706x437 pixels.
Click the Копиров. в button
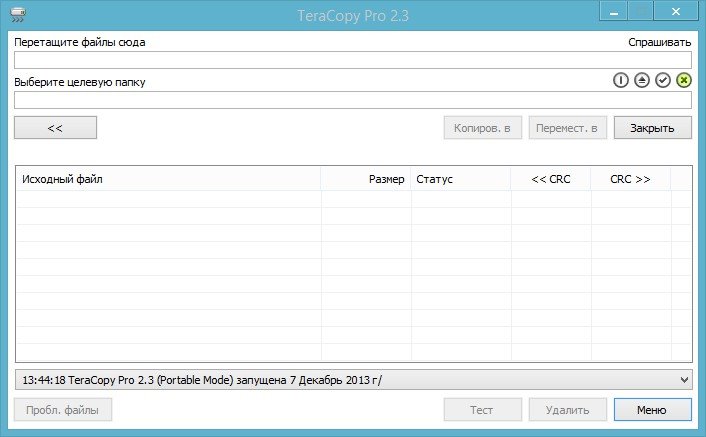(483, 128)
